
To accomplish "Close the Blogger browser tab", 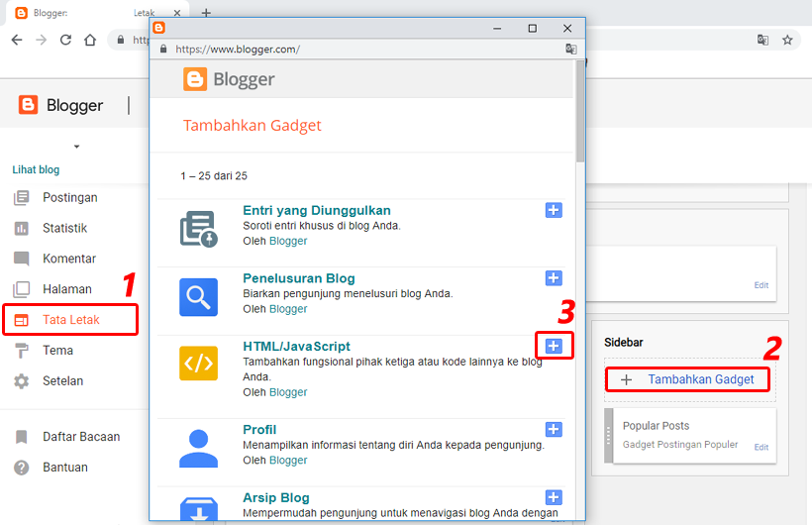I will 177,13.
